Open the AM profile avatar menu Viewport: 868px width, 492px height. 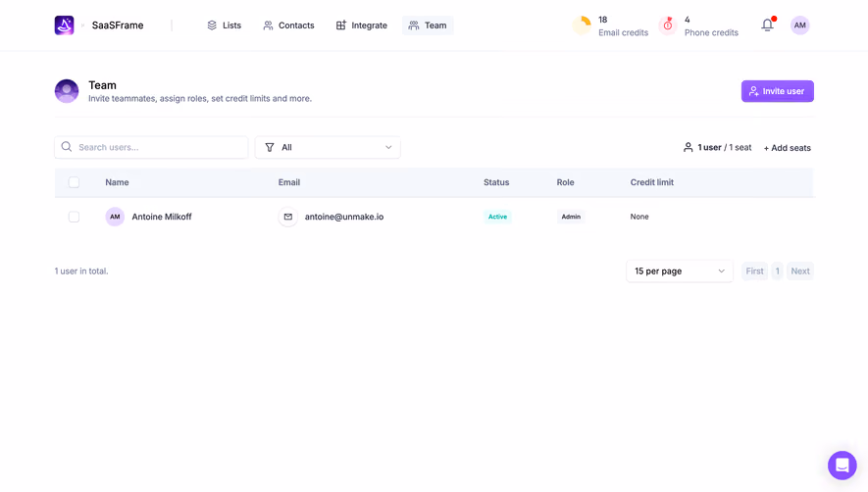tap(800, 25)
